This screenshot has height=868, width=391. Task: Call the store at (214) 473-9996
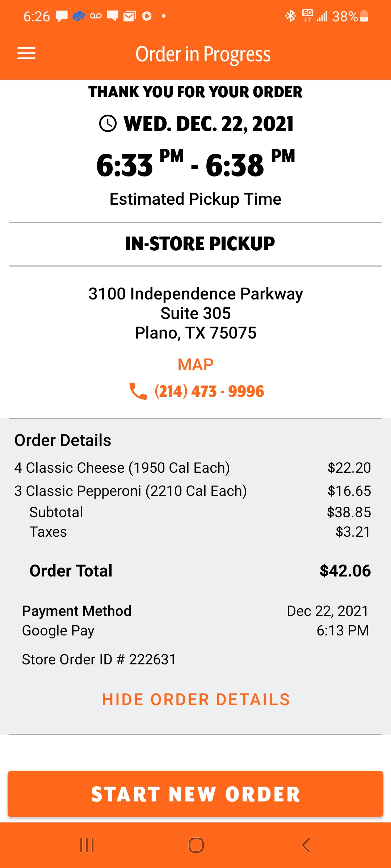coord(209,391)
